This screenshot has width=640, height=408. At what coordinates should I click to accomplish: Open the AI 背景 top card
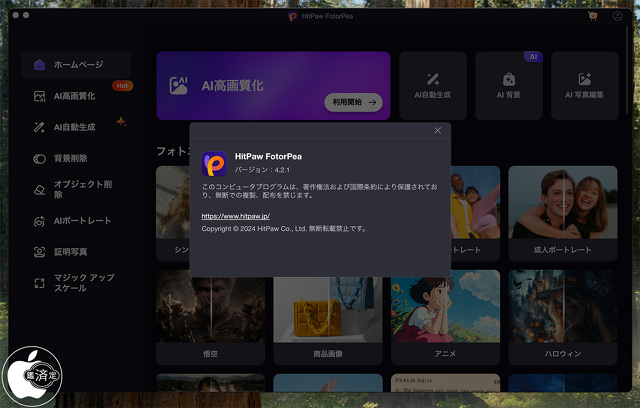[509, 86]
